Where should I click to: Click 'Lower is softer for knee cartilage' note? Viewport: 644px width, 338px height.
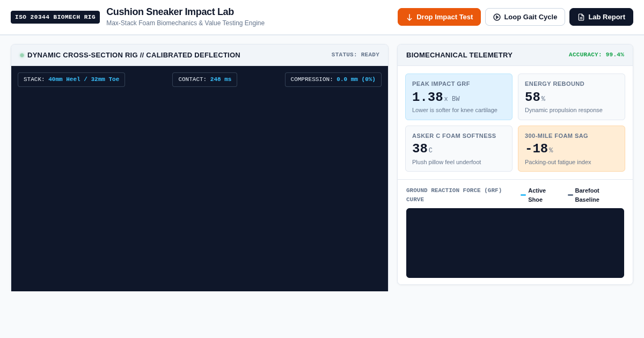coord(455,110)
